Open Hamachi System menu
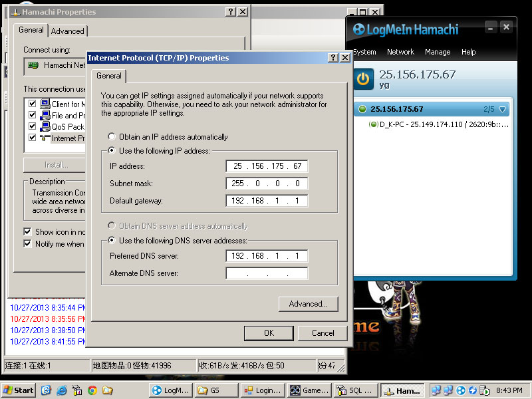 (x=364, y=52)
